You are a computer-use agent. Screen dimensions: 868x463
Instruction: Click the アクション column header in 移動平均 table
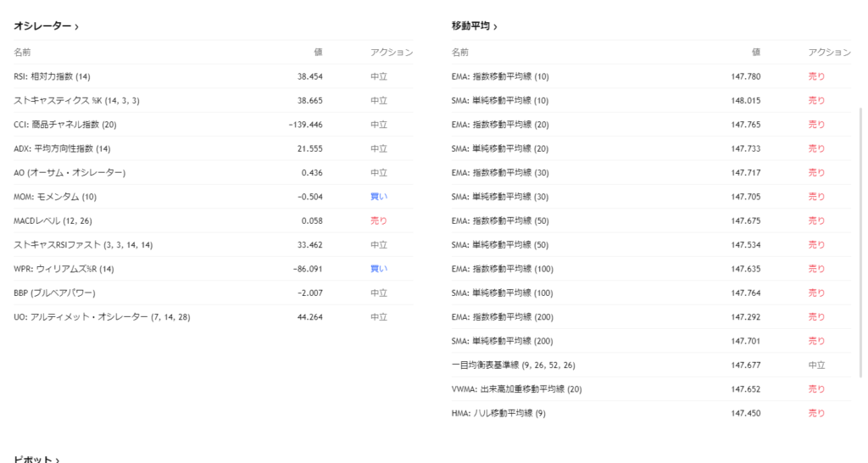tap(829, 52)
